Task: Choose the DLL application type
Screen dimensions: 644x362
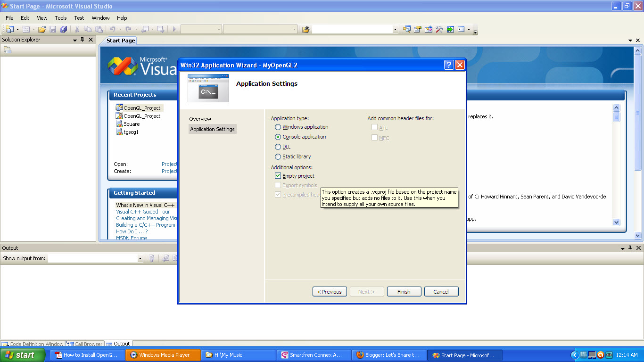Action: pyautogui.click(x=278, y=147)
